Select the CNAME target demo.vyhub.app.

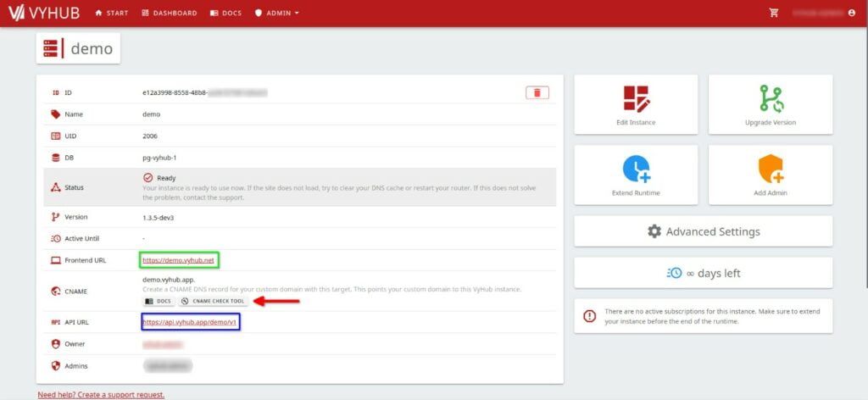tap(169, 280)
